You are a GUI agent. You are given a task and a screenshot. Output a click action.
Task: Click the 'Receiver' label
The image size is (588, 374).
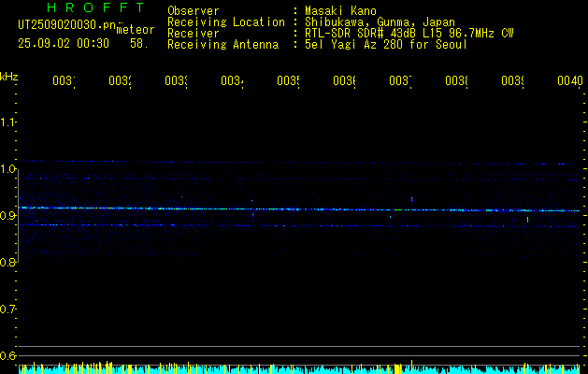(x=194, y=34)
